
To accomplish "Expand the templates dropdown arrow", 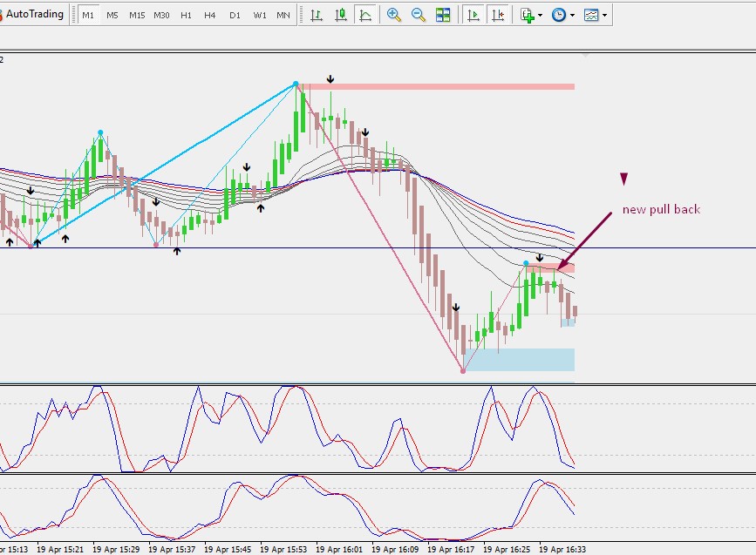I will 604,16.
